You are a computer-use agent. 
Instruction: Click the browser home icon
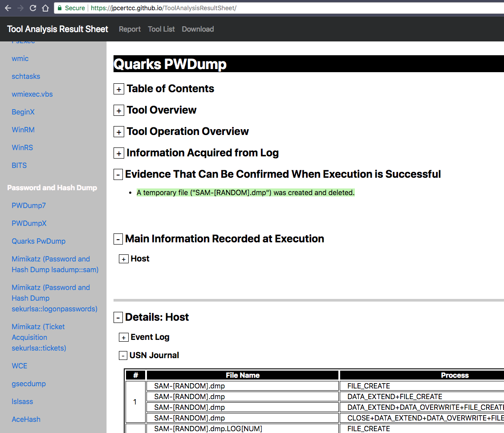[45, 8]
